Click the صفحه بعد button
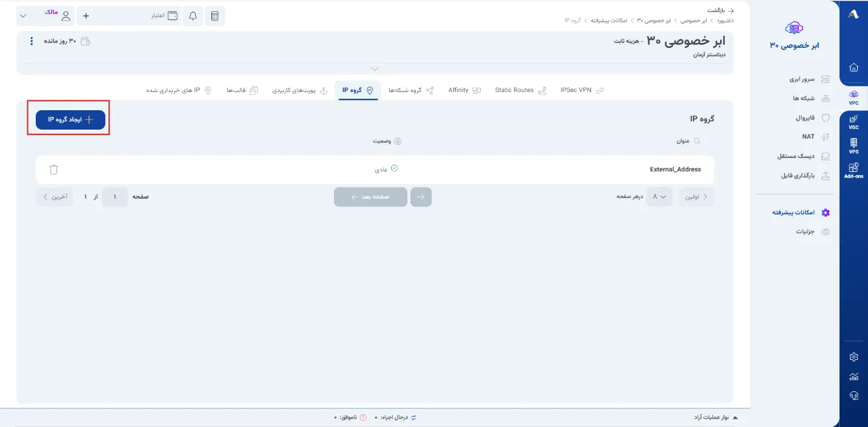The height and width of the screenshot is (427, 868). tap(370, 197)
